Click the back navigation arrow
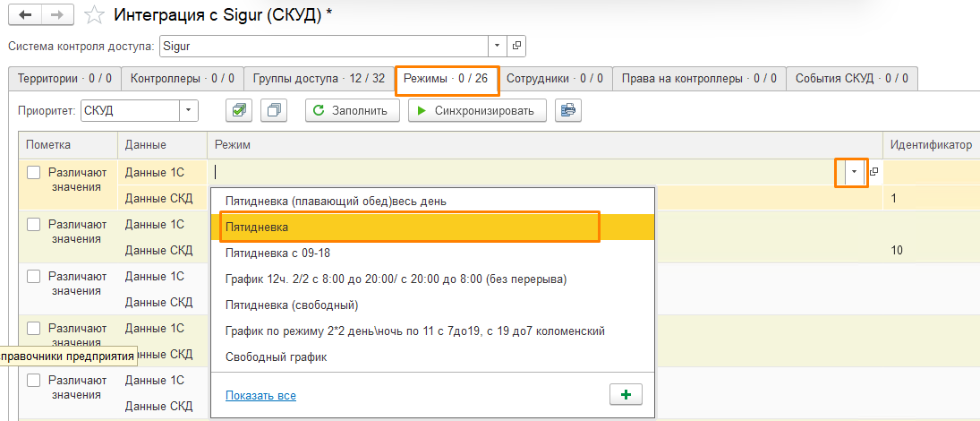 (x=25, y=15)
